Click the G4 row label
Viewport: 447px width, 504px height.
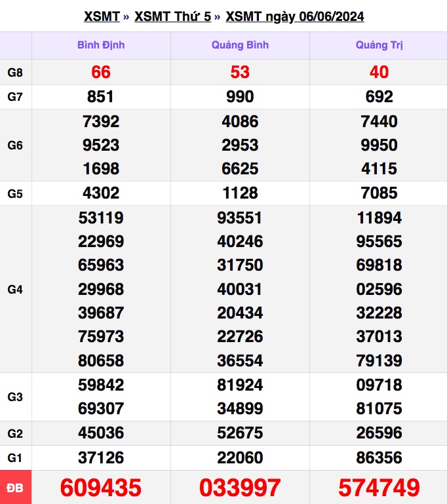16,289
